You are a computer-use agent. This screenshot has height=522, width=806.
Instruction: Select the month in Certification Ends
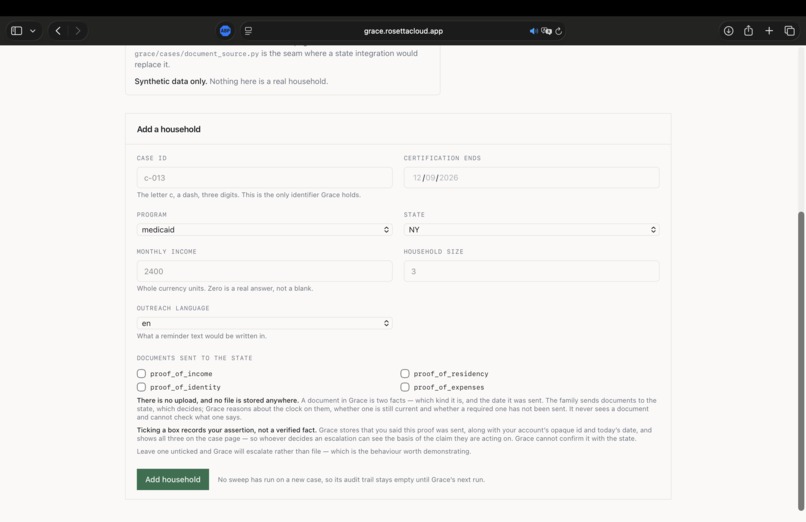click(x=417, y=178)
